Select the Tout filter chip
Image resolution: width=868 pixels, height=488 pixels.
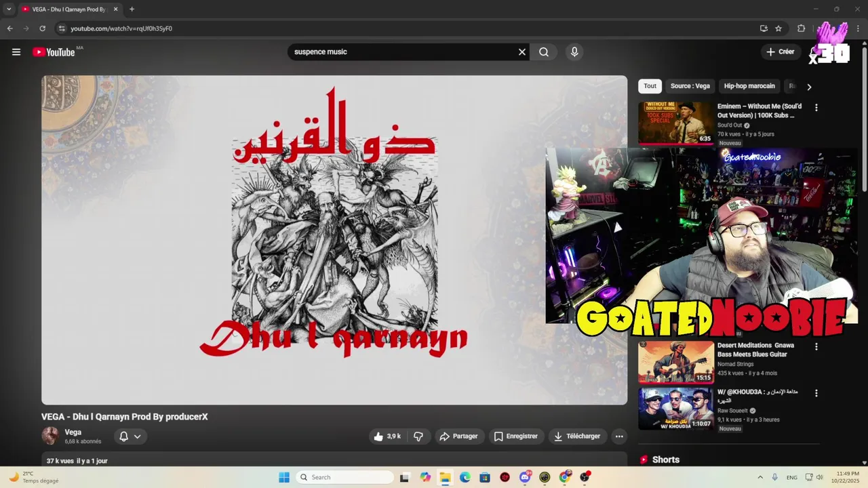point(650,86)
